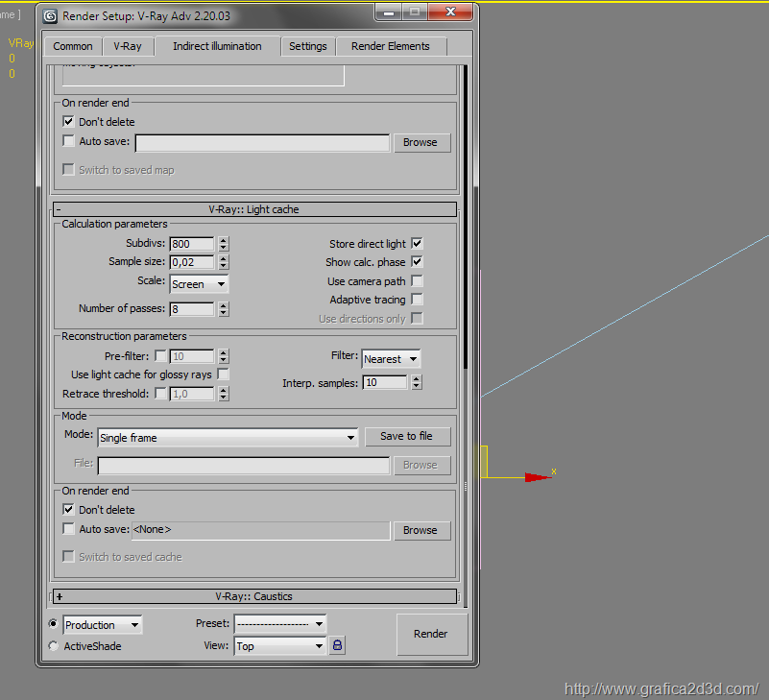The height and width of the screenshot is (700, 769).
Task: Click the Render button
Action: pos(431,634)
